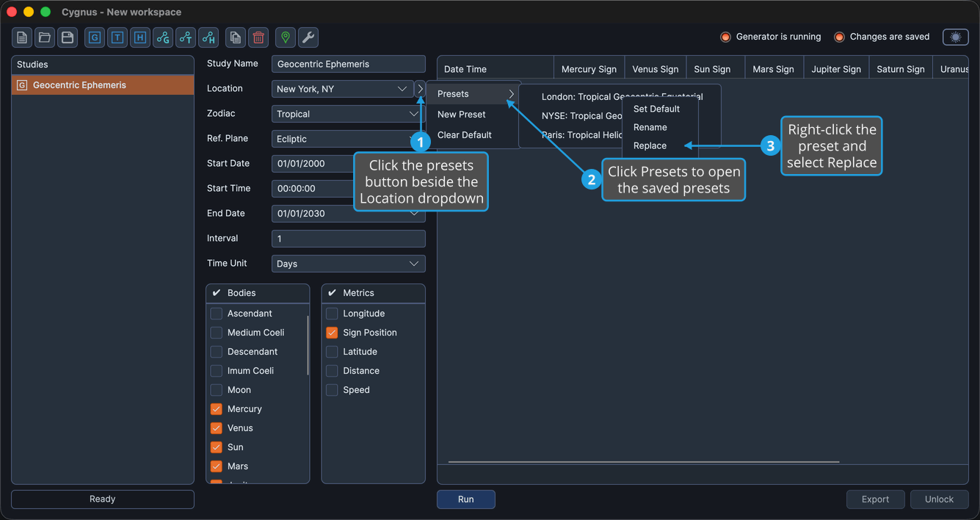The image size is (980, 520).
Task: Click the Generator is running status indicator
Action: pyautogui.click(x=770, y=37)
